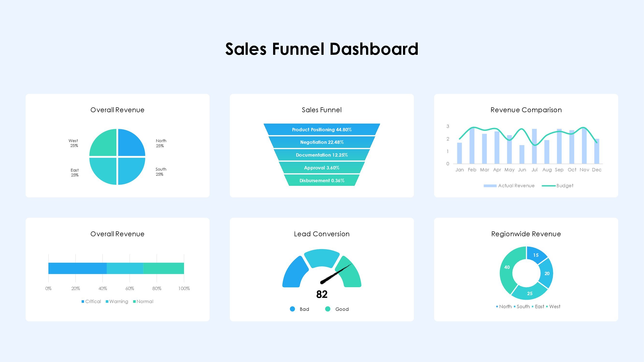The height and width of the screenshot is (362, 644).
Task: Click the Disbursement 0.36% funnel stage
Action: (322, 180)
